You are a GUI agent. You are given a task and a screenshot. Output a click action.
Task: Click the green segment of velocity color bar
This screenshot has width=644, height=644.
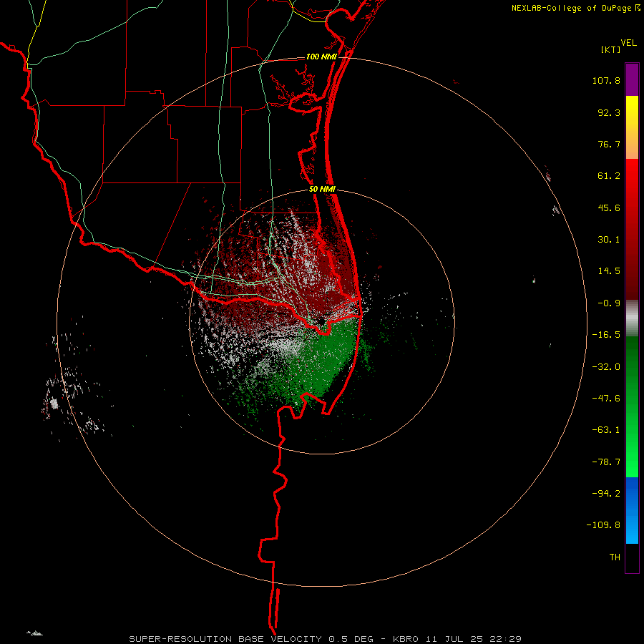coord(632,406)
